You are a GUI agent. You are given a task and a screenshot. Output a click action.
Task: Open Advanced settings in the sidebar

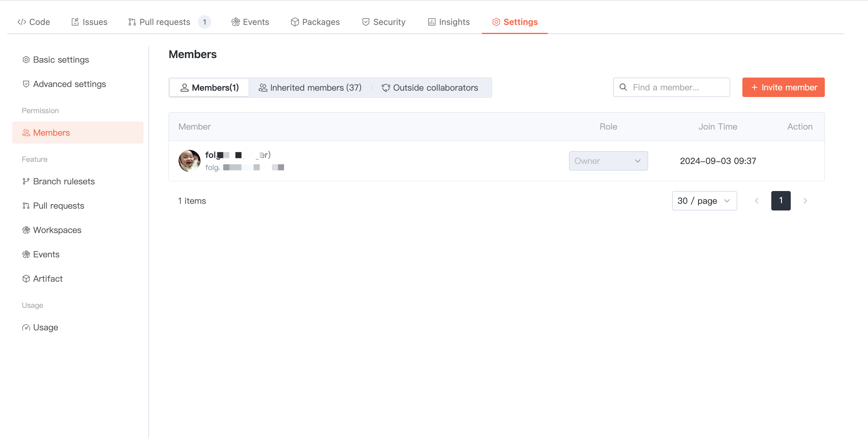(x=69, y=84)
